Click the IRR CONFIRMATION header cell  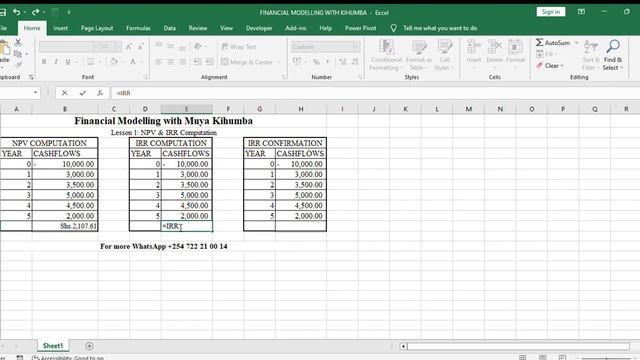click(285, 143)
